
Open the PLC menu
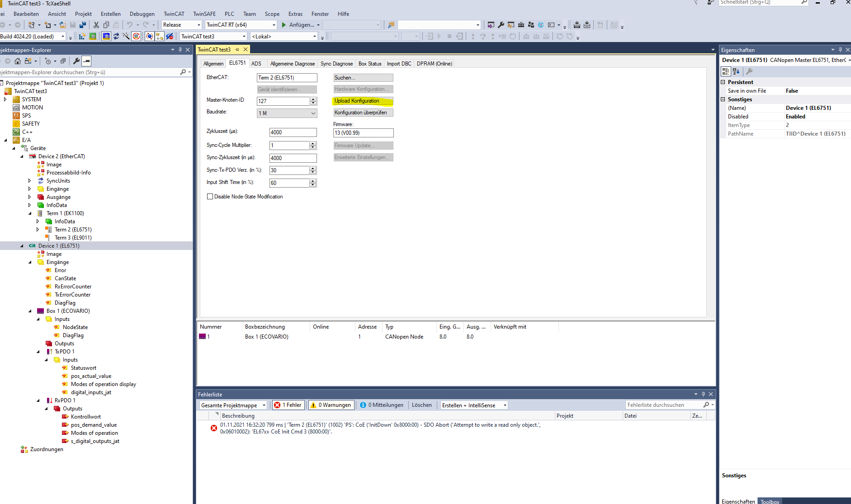coord(229,14)
